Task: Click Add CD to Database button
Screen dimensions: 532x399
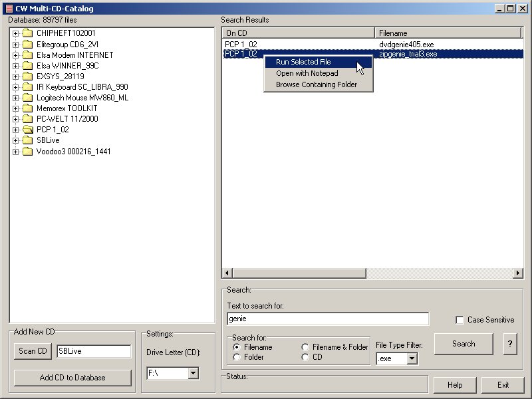Action: (72, 378)
